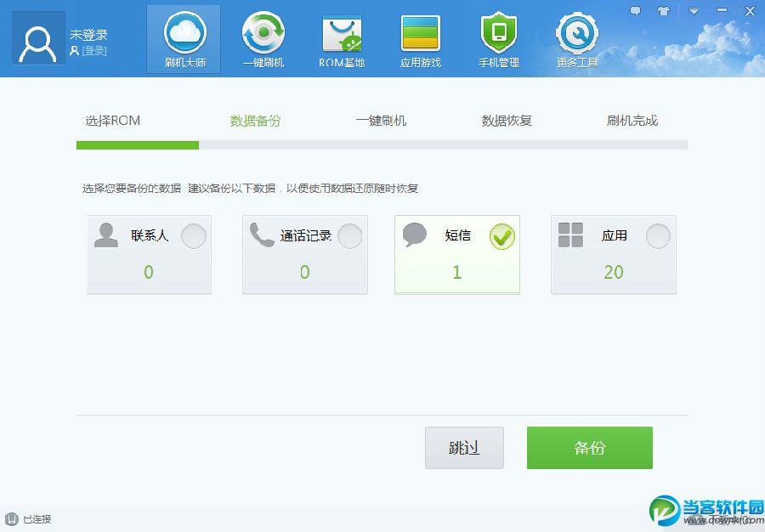The height and width of the screenshot is (532, 765).
Task: Close the application window
Action: pos(751,11)
